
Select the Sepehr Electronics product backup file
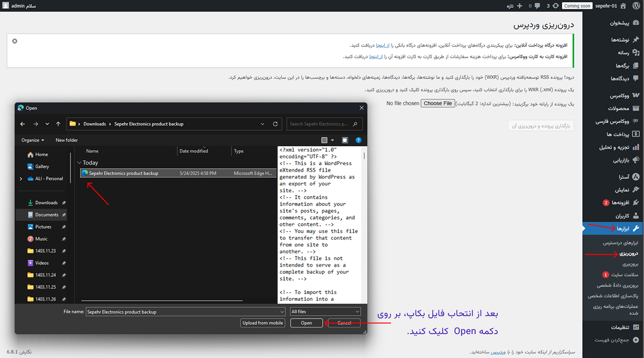[123, 173]
